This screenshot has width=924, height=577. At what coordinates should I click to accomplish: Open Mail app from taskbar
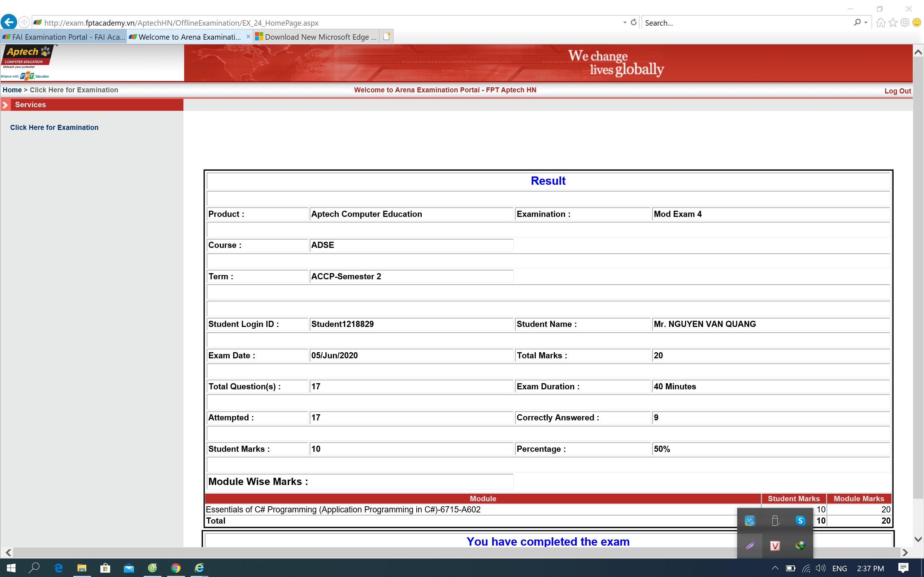point(129,568)
